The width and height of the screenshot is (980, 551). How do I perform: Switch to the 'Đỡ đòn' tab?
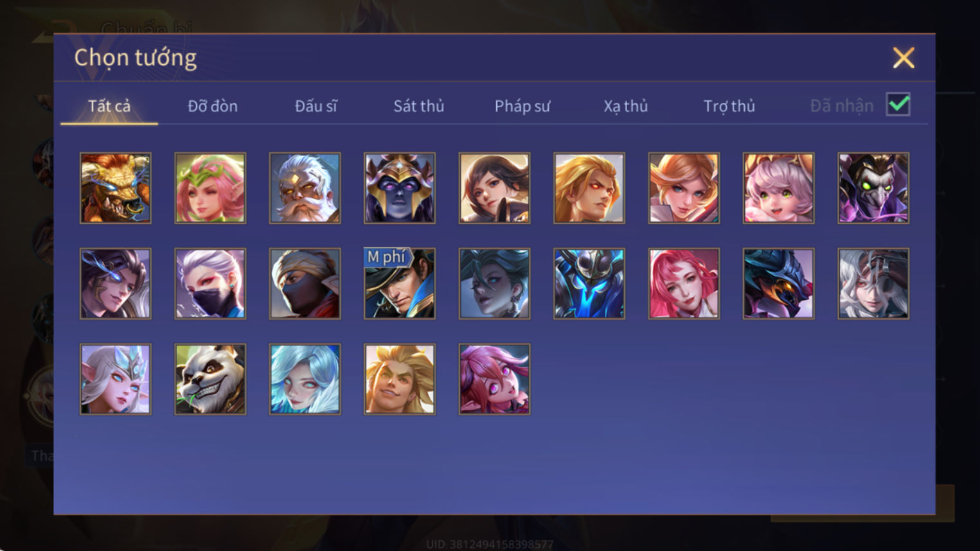(x=213, y=106)
